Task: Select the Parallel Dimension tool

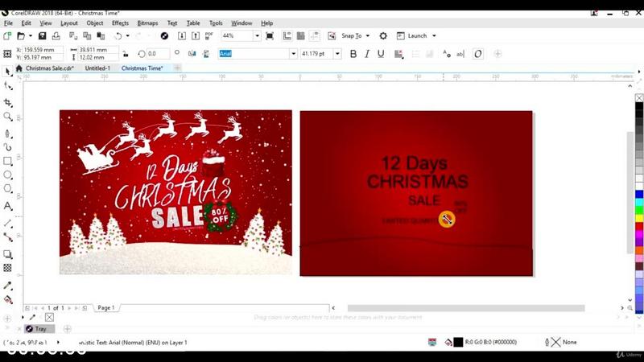Action: coord(8,223)
